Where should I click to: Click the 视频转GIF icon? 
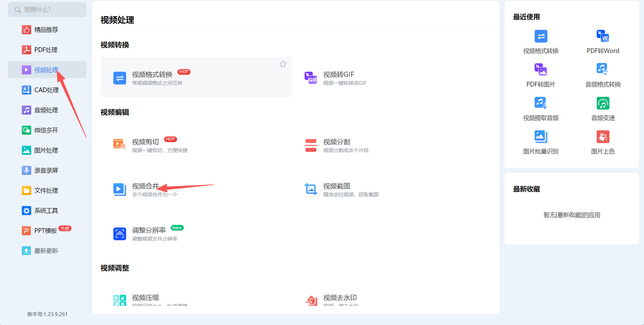tap(311, 78)
